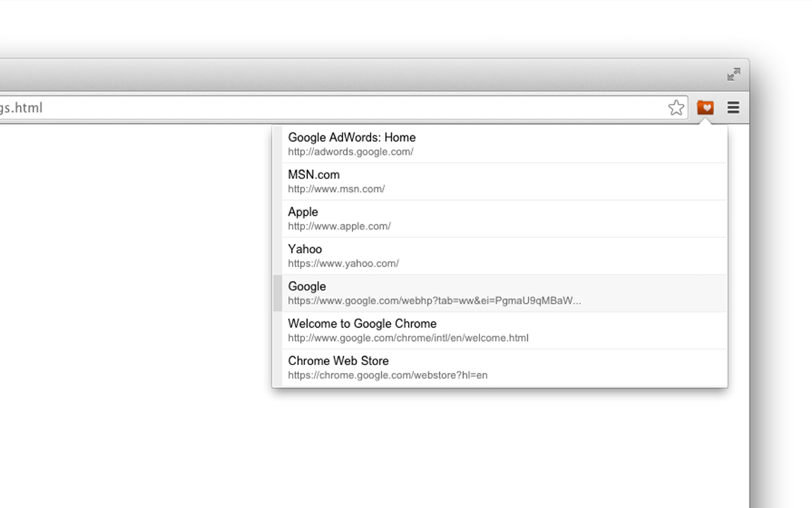Select Welcome to Google Chrome entry
812x508 pixels.
click(x=504, y=330)
